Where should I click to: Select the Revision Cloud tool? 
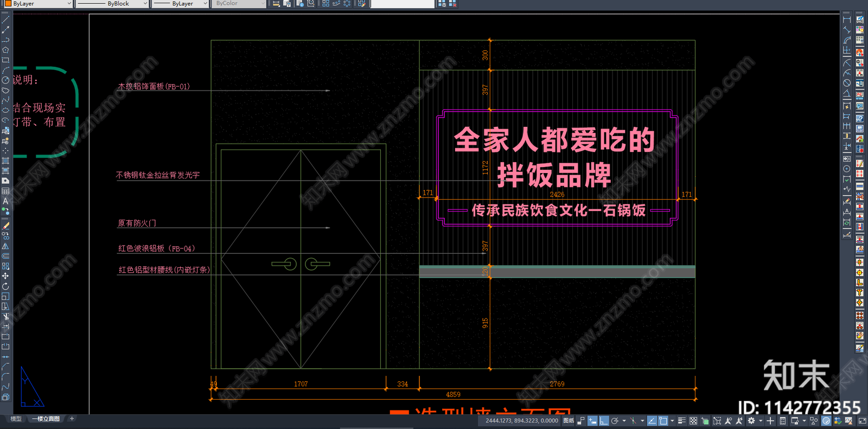coord(5,90)
